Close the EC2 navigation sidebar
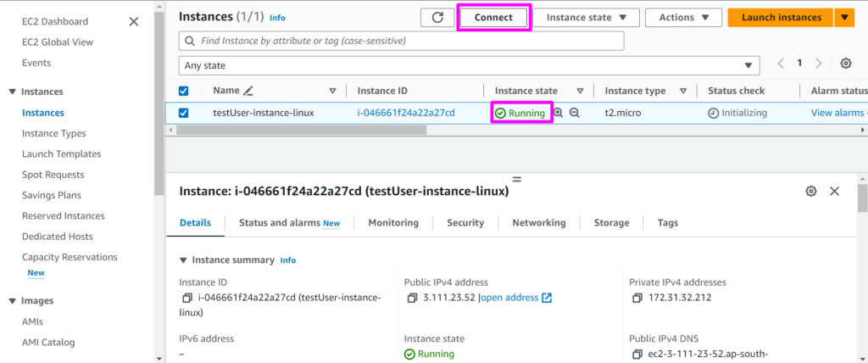 (134, 21)
